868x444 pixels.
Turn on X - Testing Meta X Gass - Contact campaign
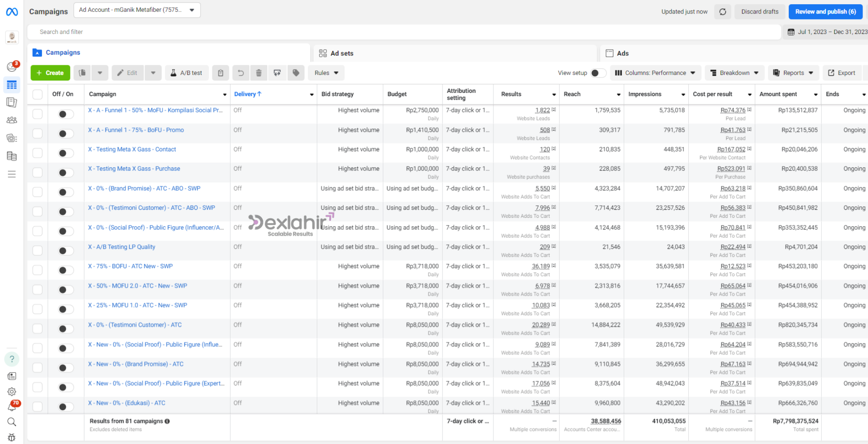[65, 153]
